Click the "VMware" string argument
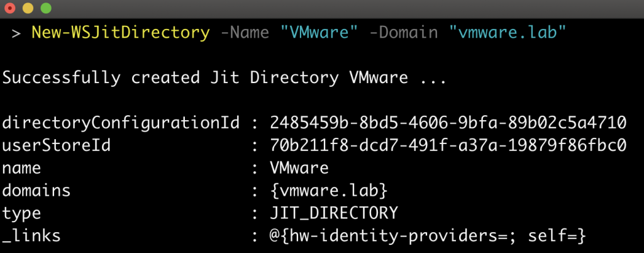Viewport: 644px width, 253px height. 319,33
